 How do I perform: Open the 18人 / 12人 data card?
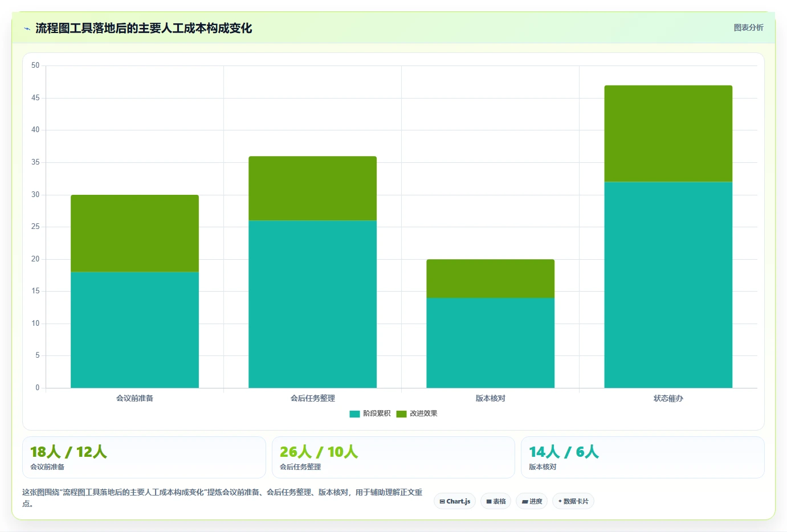(x=144, y=457)
